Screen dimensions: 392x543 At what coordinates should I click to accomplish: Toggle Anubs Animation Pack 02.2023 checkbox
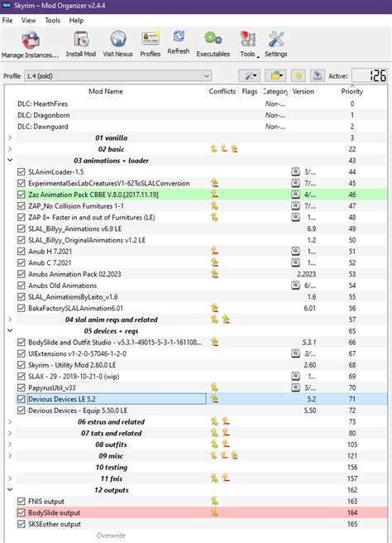22,274
